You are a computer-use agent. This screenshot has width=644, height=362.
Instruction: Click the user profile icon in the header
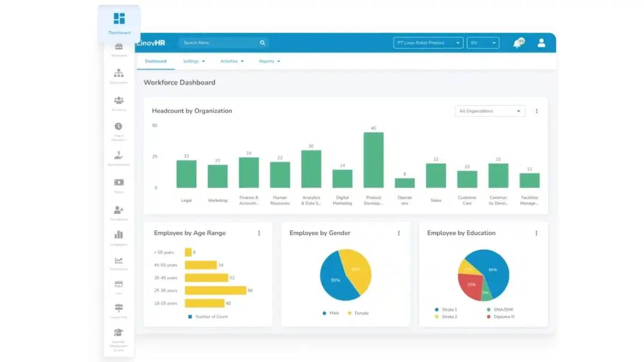click(542, 43)
